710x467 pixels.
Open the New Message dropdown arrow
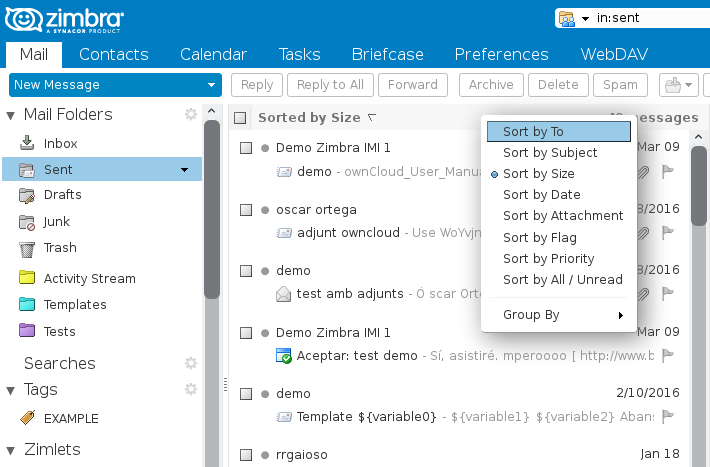click(x=211, y=85)
